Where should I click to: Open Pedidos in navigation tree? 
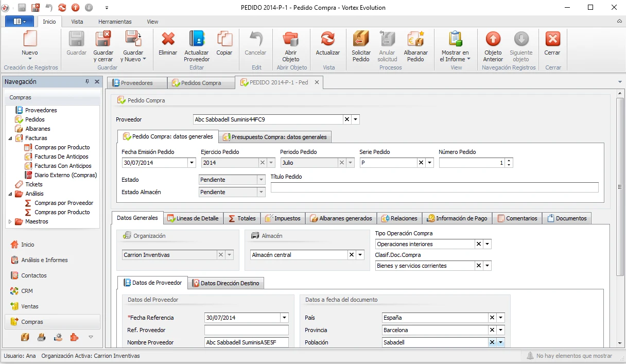coord(35,119)
